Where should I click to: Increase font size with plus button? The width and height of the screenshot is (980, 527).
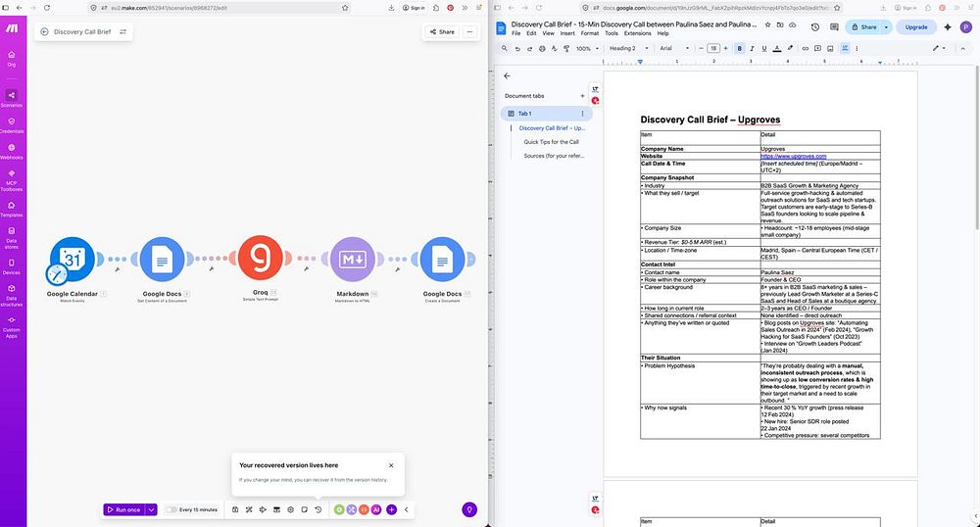pyautogui.click(x=725, y=48)
